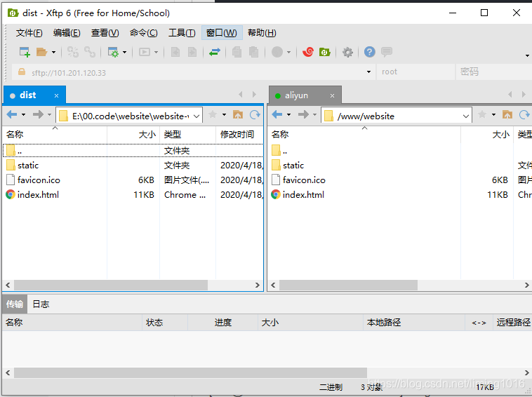Click the grayed-out Paste toolbar icon

click(254, 52)
